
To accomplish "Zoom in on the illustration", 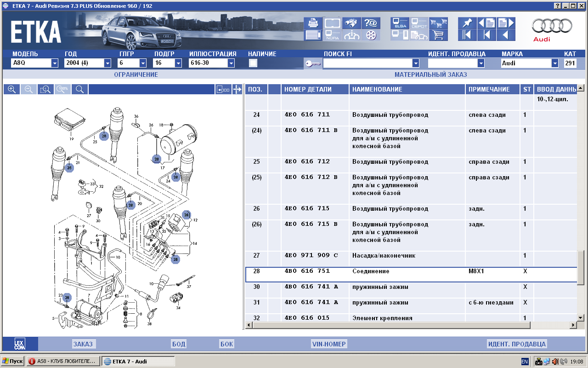I will [x=11, y=89].
